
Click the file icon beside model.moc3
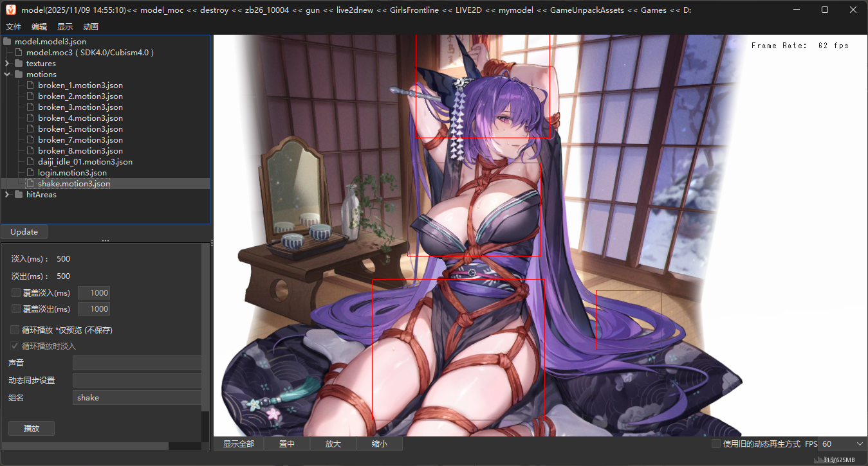coord(19,52)
